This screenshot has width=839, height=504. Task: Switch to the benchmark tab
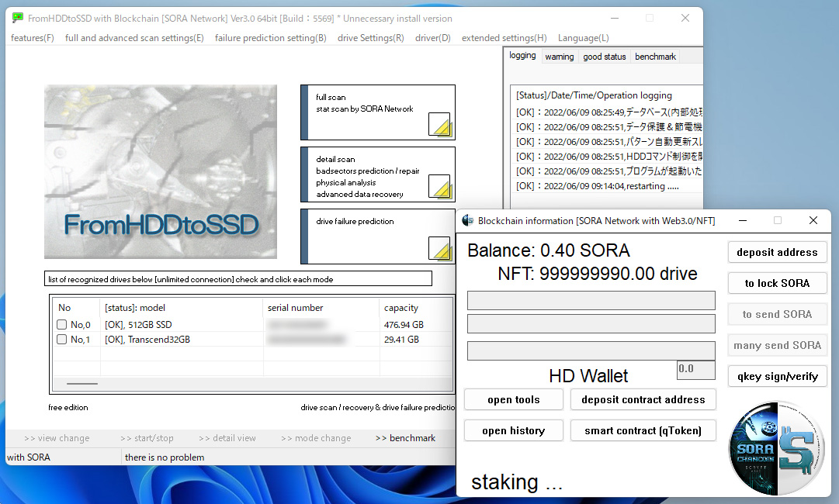[656, 57]
